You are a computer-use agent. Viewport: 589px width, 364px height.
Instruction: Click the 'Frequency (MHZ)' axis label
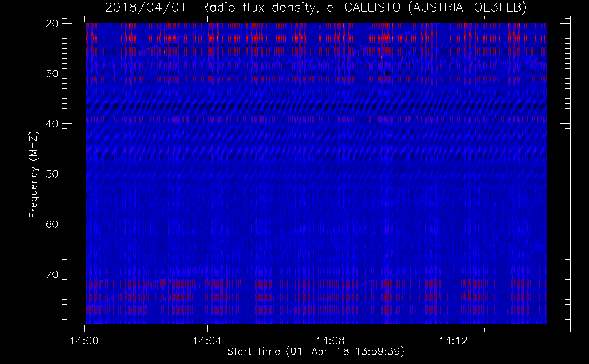[33, 174]
